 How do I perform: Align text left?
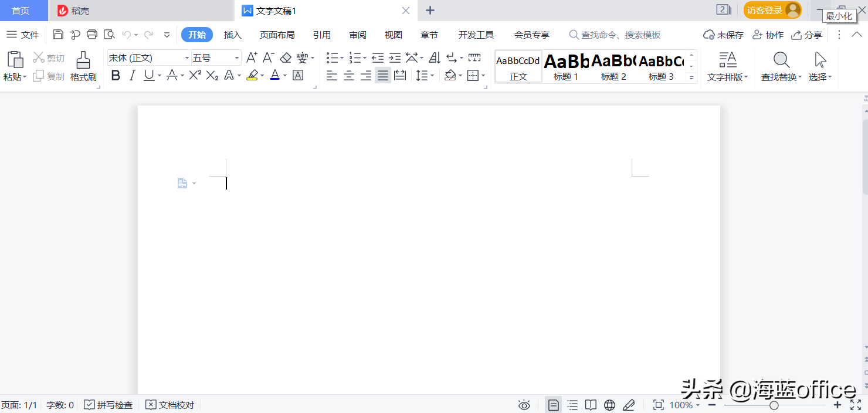pyautogui.click(x=332, y=75)
